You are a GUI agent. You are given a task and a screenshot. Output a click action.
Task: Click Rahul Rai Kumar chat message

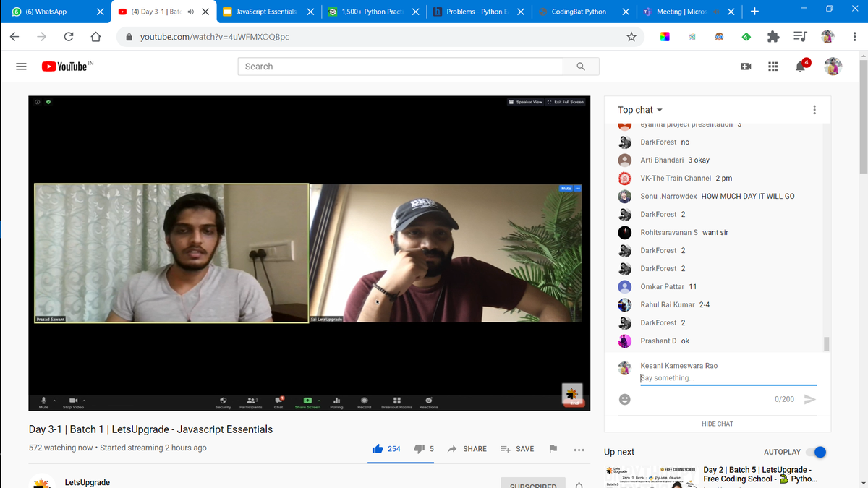coord(718,305)
